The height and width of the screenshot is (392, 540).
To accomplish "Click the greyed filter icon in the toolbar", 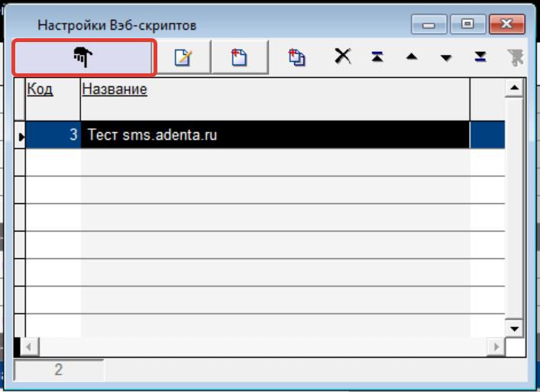I will 516,57.
